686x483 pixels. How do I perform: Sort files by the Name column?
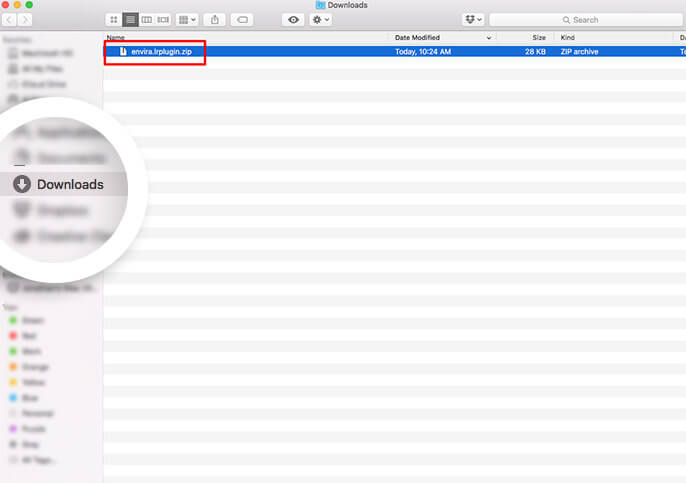coord(116,37)
